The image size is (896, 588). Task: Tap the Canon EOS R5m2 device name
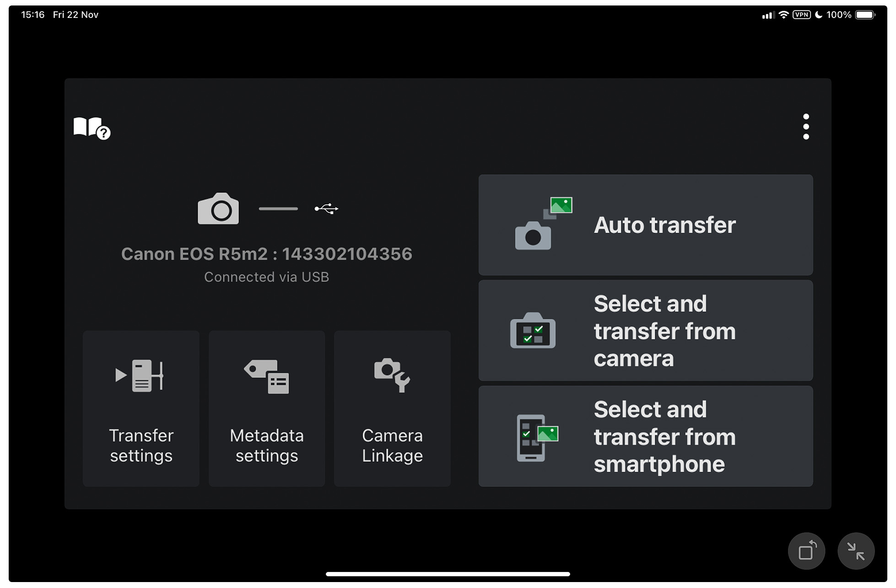pos(266,254)
